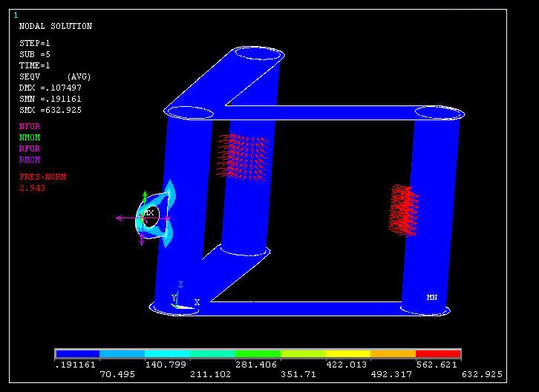Screen dimensions: 539x392
Task: Select the 70.495 legend value
Action: tap(117, 374)
